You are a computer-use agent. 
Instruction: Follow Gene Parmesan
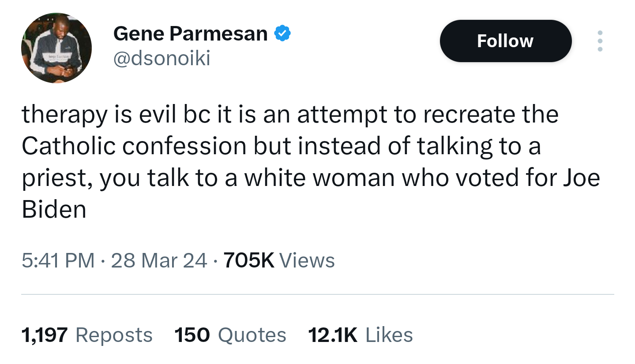tap(505, 41)
